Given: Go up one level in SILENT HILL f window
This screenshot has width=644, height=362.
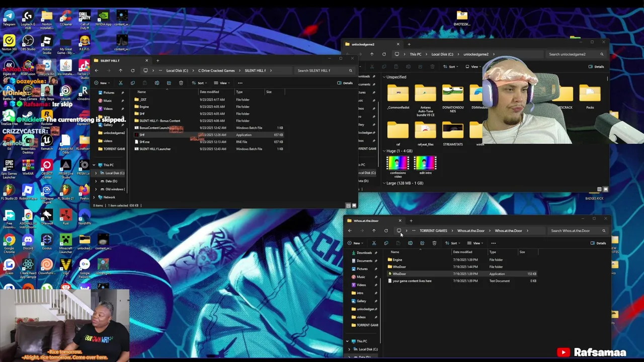Looking at the screenshot, I should tap(120, 70).
